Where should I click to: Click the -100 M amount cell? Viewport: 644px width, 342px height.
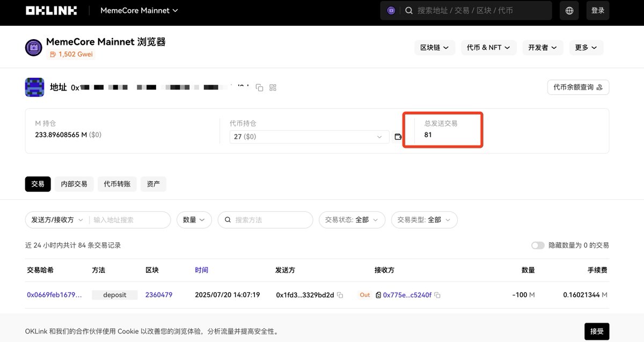pyautogui.click(x=524, y=295)
